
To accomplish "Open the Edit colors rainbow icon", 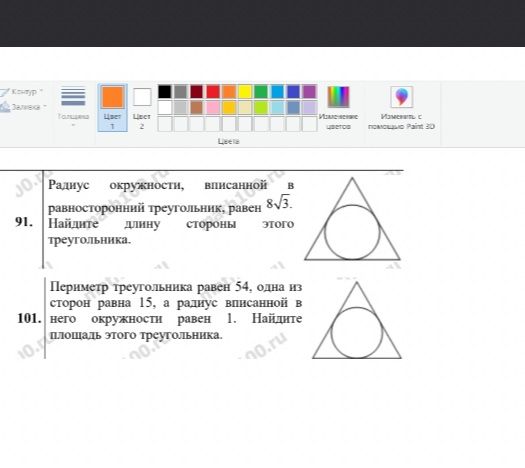I will [x=338, y=97].
